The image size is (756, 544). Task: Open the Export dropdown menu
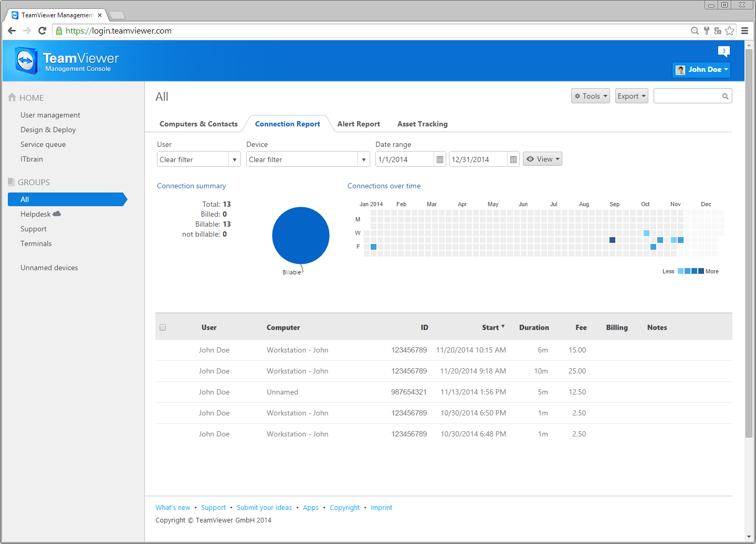632,96
